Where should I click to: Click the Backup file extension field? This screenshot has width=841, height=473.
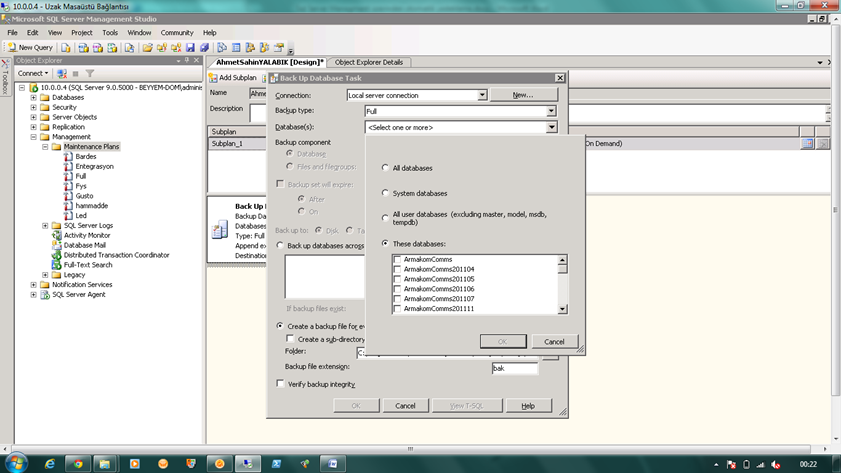(514, 368)
